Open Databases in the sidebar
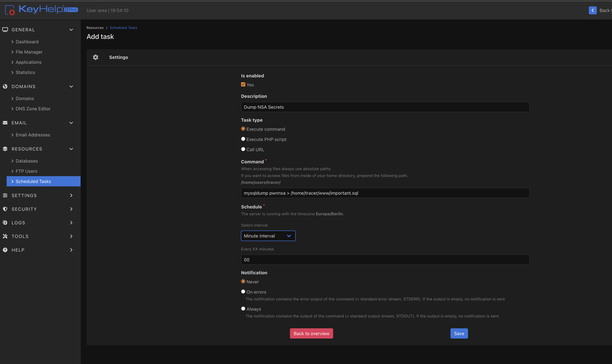 [26, 161]
